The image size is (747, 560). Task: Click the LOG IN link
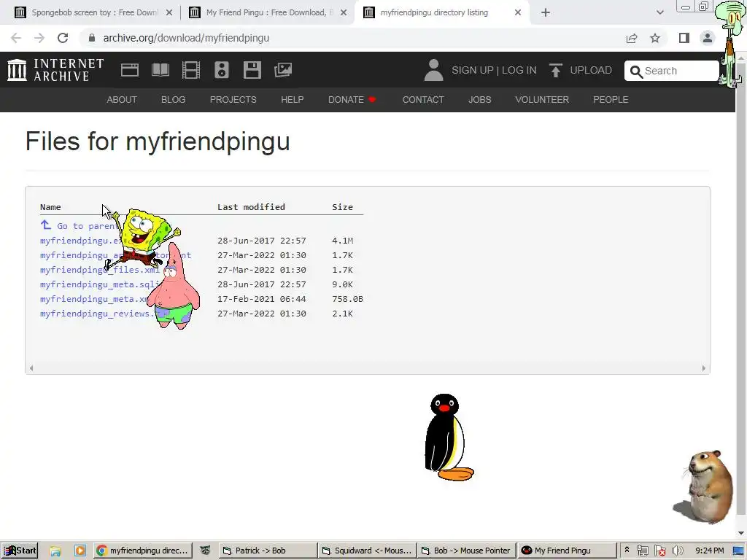click(519, 70)
